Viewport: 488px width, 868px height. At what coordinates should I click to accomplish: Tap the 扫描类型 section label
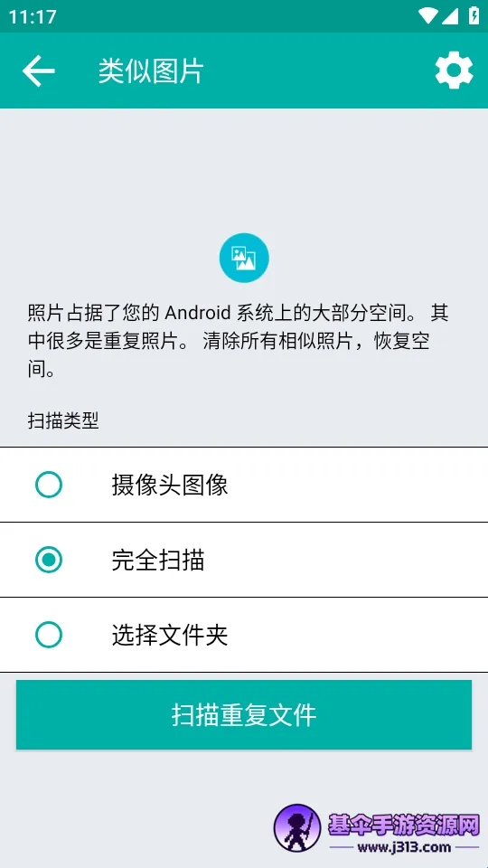coord(63,420)
